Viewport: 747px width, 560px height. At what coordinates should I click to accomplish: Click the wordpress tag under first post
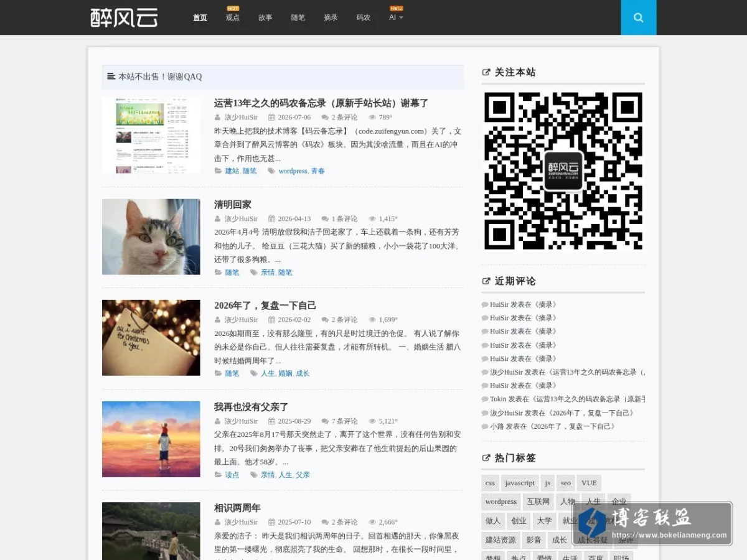click(x=293, y=171)
